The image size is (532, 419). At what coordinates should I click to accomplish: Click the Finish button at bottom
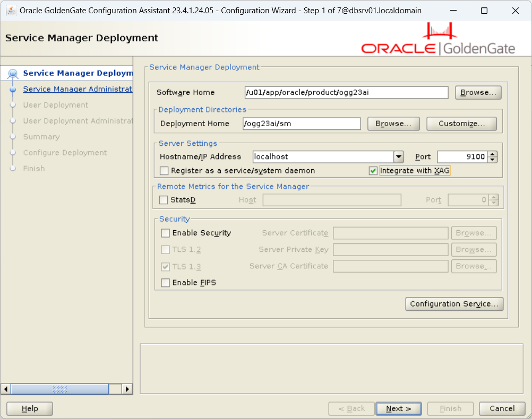(x=450, y=409)
